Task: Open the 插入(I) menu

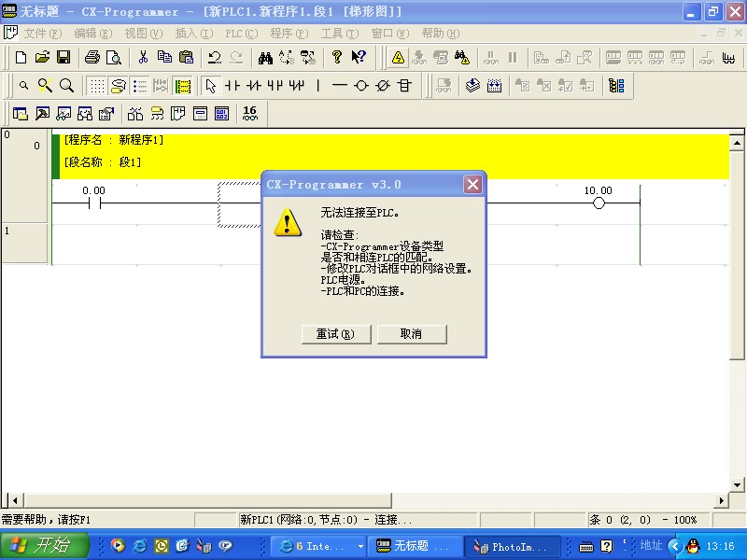Action: (x=194, y=34)
